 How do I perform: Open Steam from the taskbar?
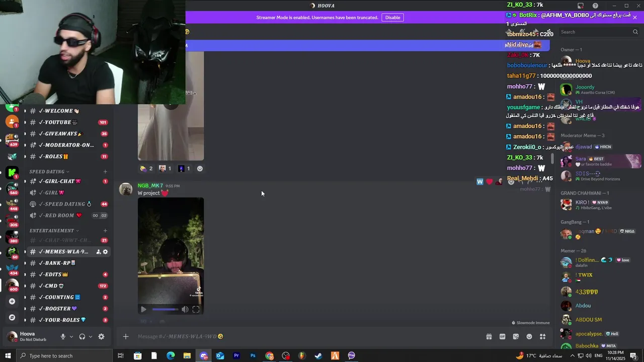click(318, 355)
